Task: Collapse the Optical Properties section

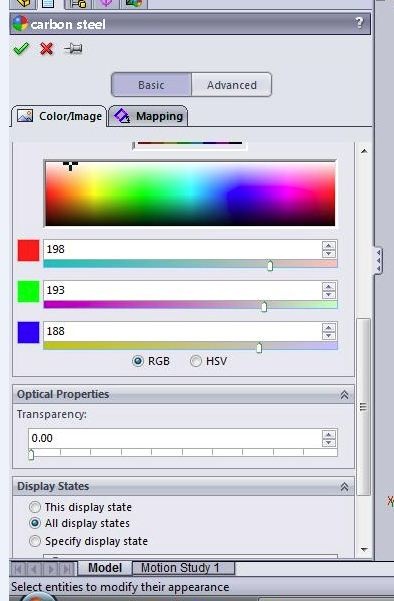Action: click(x=344, y=394)
